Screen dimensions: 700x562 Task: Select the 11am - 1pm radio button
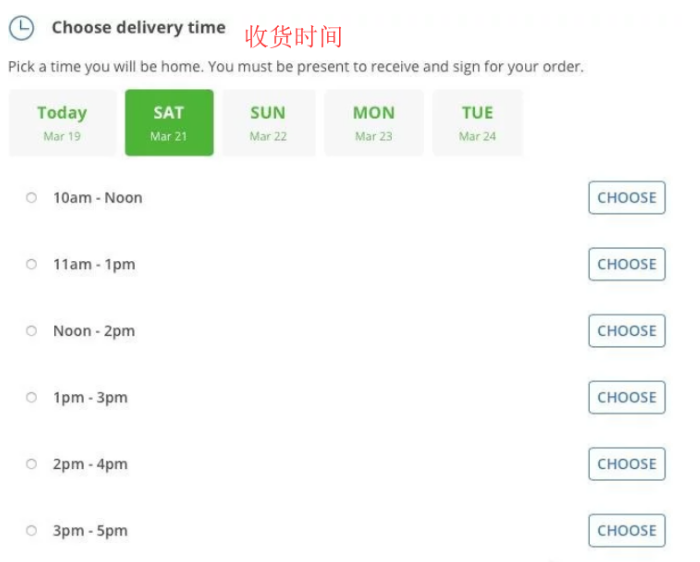(x=32, y=265)
